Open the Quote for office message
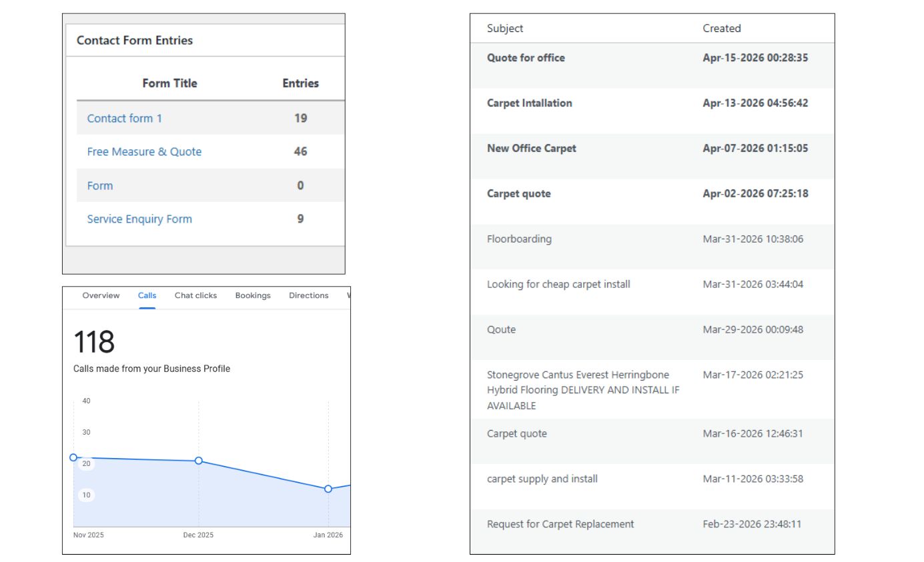 click(x=526, y=58)
